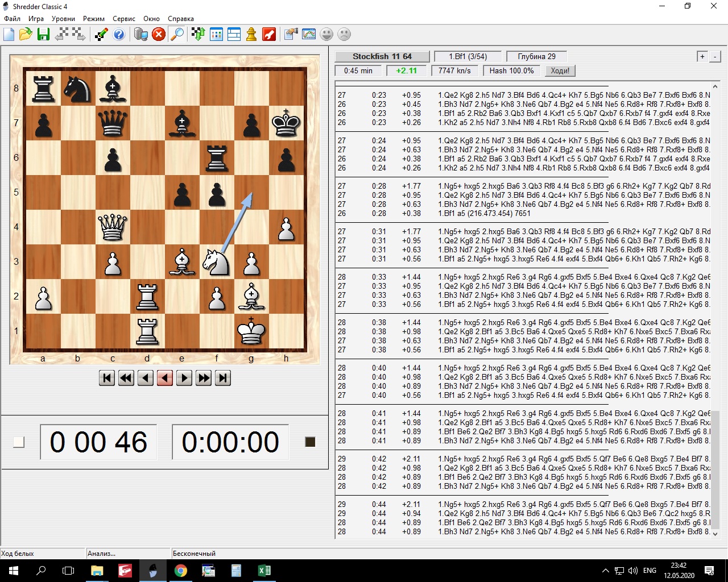Click the analysis pane vertical scrollbar
The width and height of the screenshot is (728, 582).
715,310
